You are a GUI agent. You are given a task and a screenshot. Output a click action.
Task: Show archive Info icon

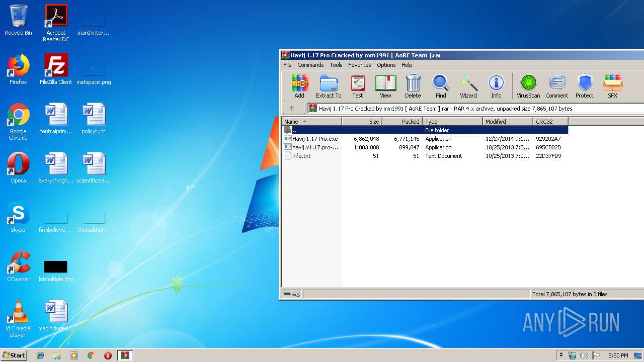pyautogui.click(x=496, y=86)
